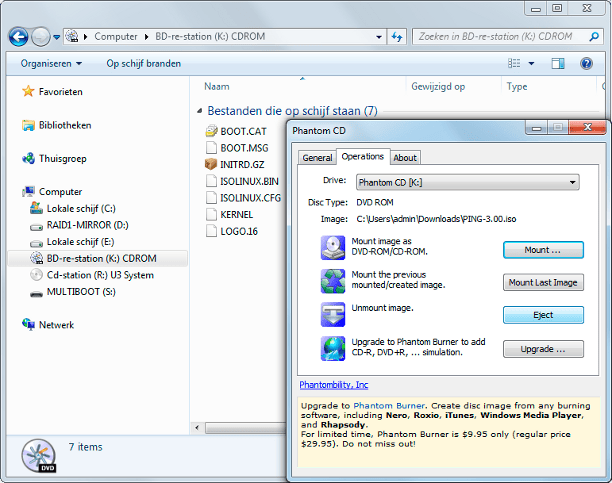Open the view options dropdown arrow
Image resolution: width=612 pixels, height=483 pixels.
(531, 63)
